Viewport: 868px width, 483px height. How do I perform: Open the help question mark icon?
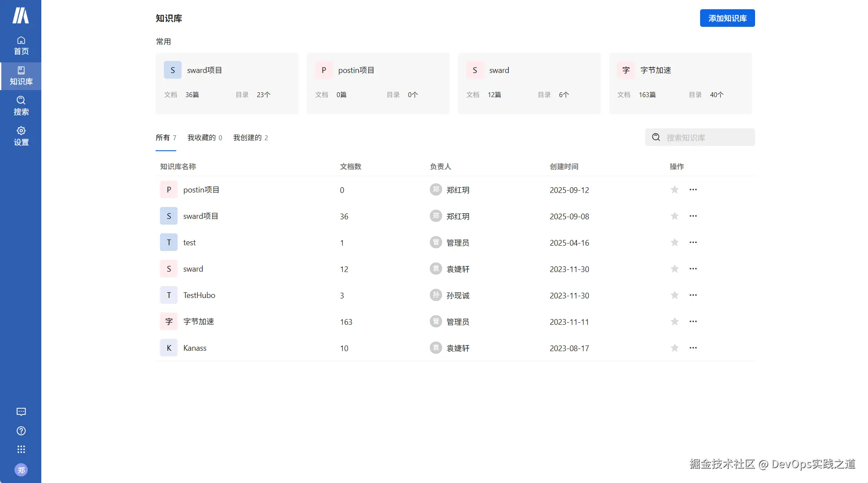click(21, 431)
